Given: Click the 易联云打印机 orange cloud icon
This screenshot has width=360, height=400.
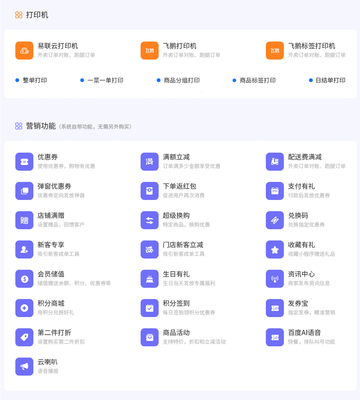Looking at the screenshot, I should coord(24,50).
